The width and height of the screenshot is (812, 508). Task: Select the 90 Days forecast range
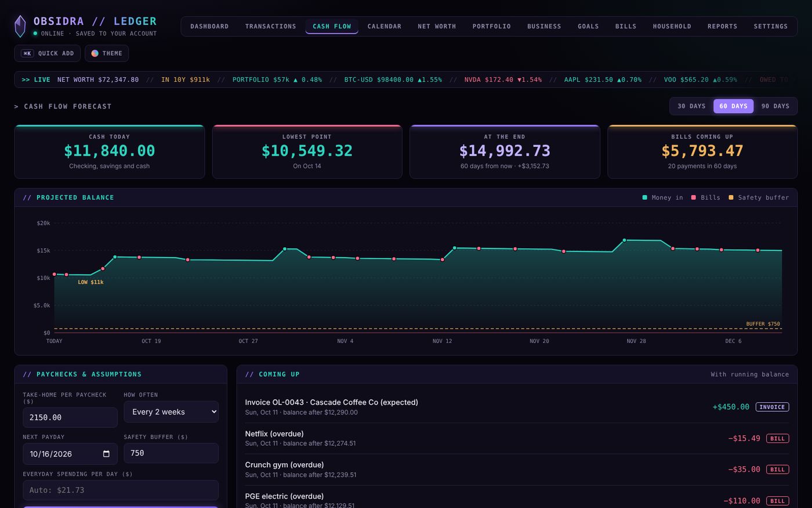[x=775, y=106]
